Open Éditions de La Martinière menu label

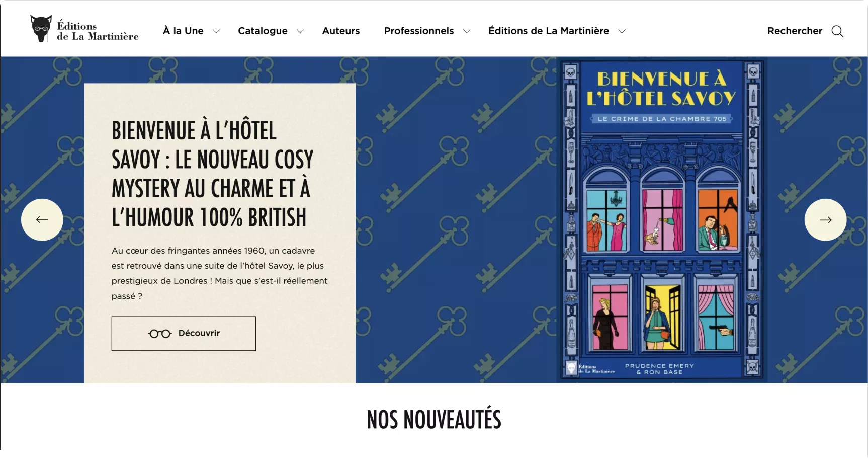[x=549, y=31]
